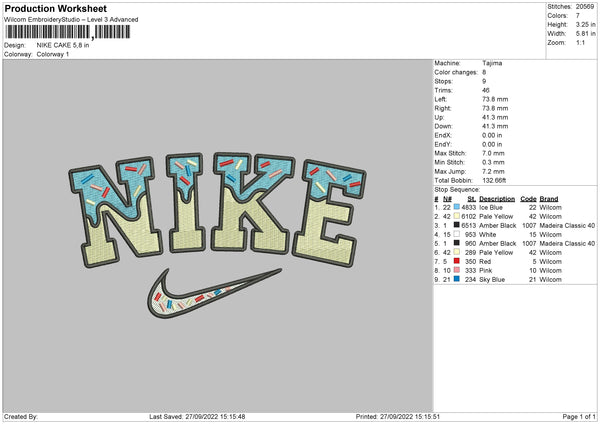Click the Pale Yellow 6102 swatch
Screen dimensions: 600x424
point(457,216)
